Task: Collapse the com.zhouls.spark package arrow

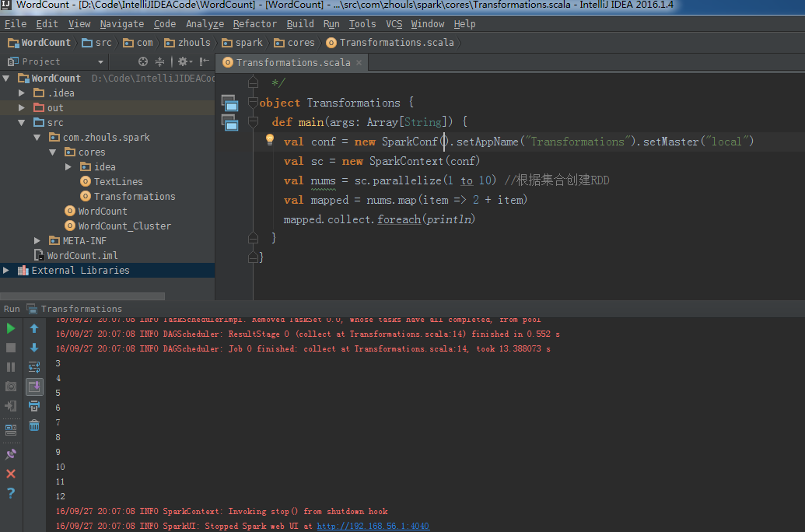Action: pos(37,138)
